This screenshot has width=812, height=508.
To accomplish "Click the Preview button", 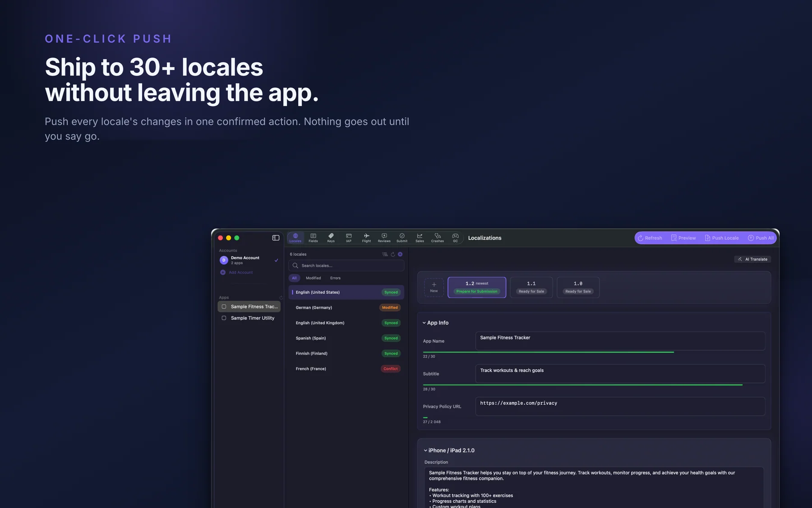I will point(683,238).
